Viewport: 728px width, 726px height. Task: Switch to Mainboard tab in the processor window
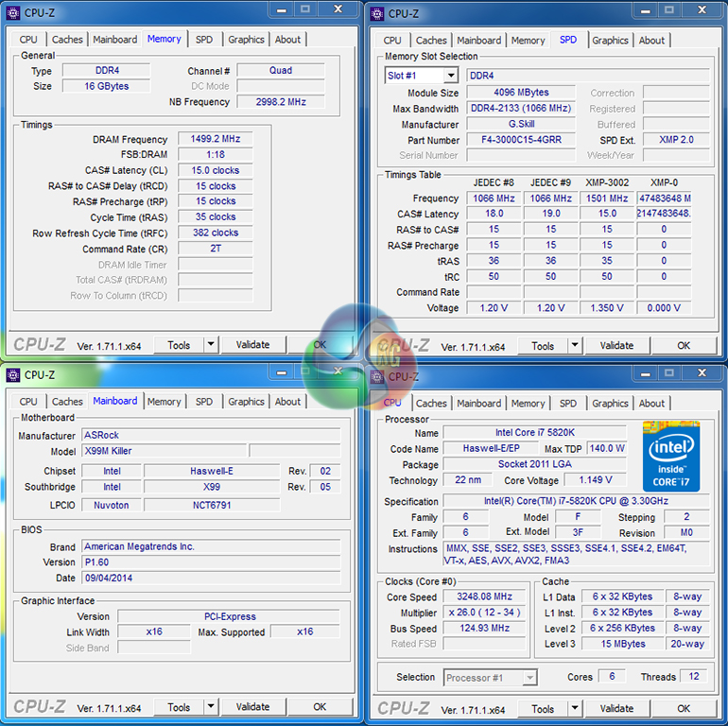[478, 404]
